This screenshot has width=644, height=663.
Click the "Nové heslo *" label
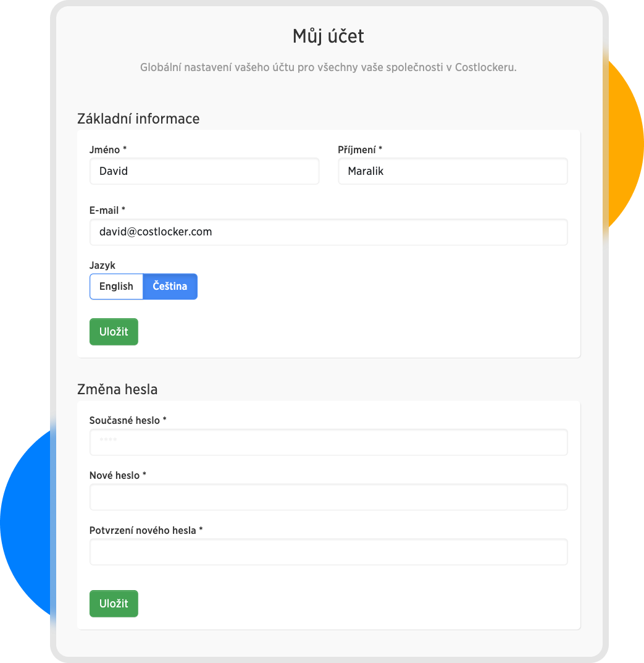point(118,475)
